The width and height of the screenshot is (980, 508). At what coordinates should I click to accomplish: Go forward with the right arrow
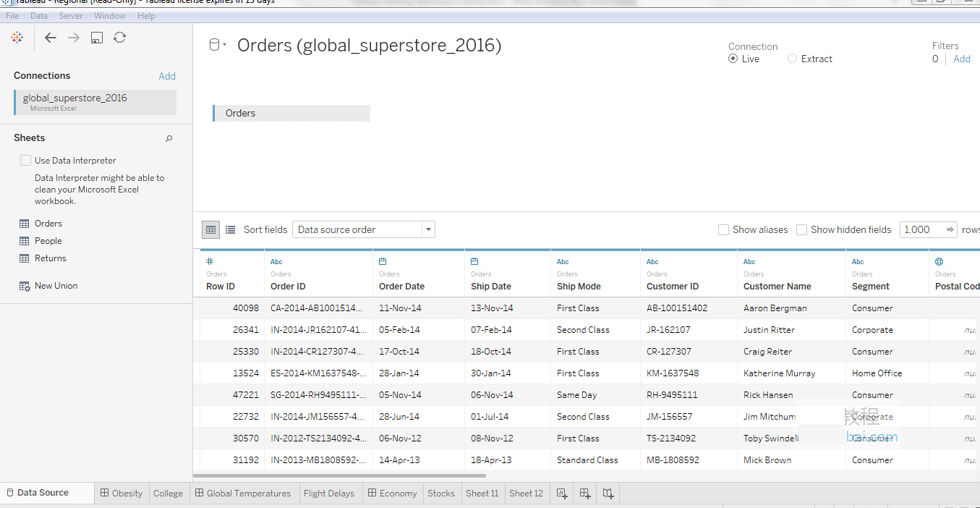[x=74, y=38]
